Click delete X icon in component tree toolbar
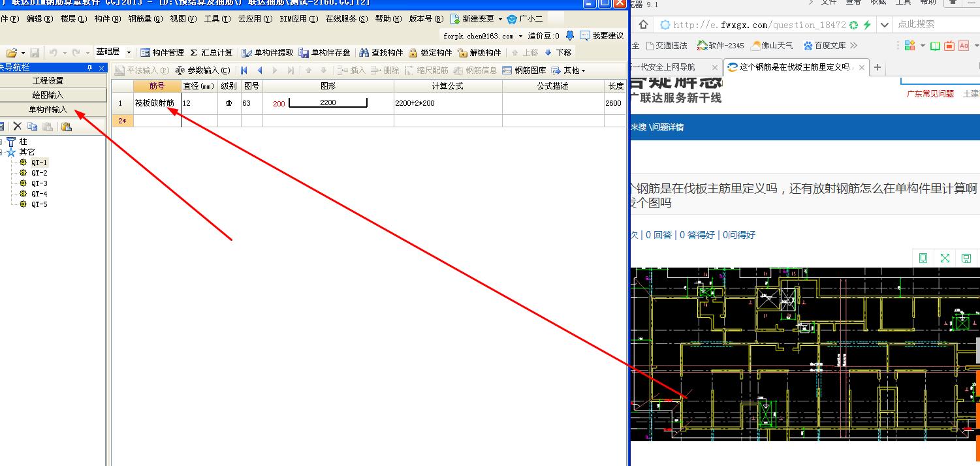Image resolution: width=980 pixels, height=466 pixels. coord(18,127)
